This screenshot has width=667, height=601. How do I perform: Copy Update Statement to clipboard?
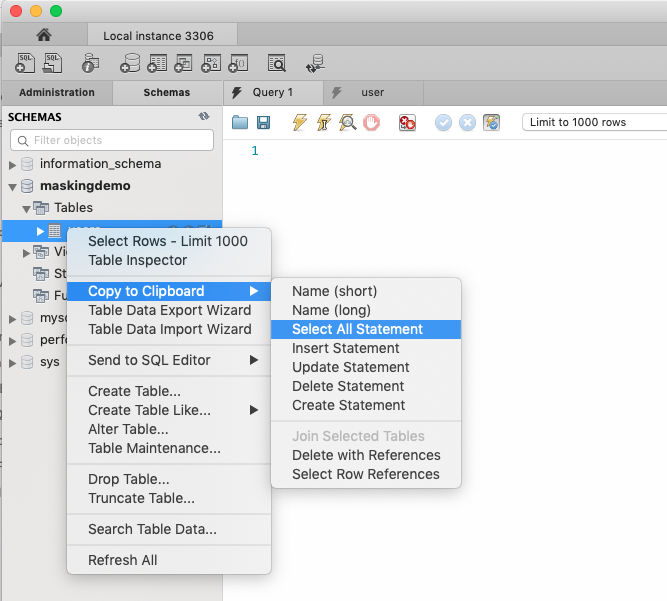(366, 367)
